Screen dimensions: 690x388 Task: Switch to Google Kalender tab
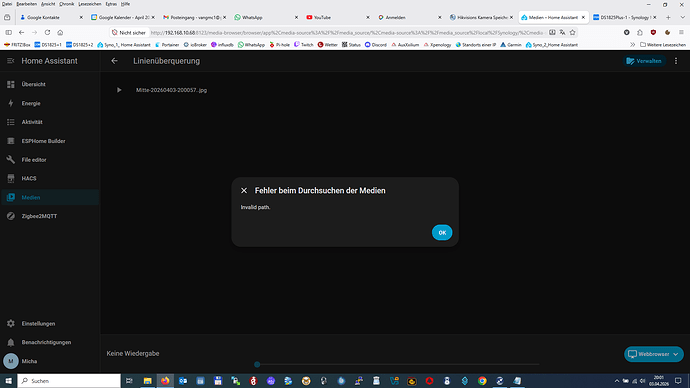[123, 17]
